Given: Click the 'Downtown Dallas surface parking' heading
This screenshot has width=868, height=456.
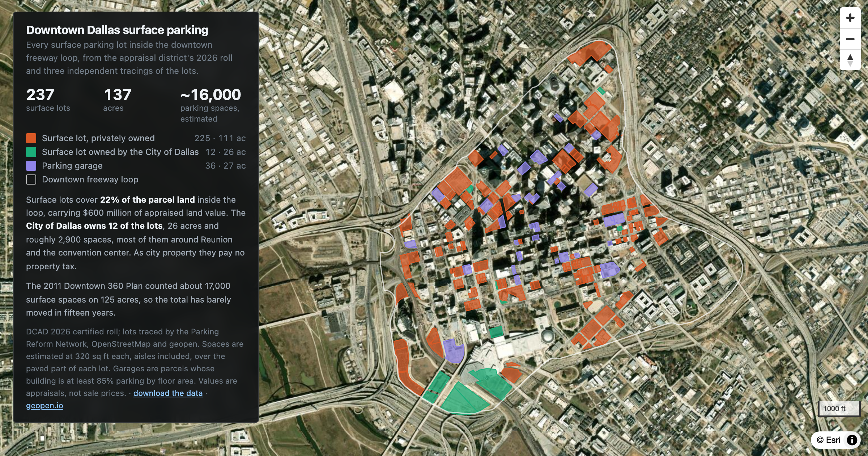Looking at the screenshot, I should point(117,30).
